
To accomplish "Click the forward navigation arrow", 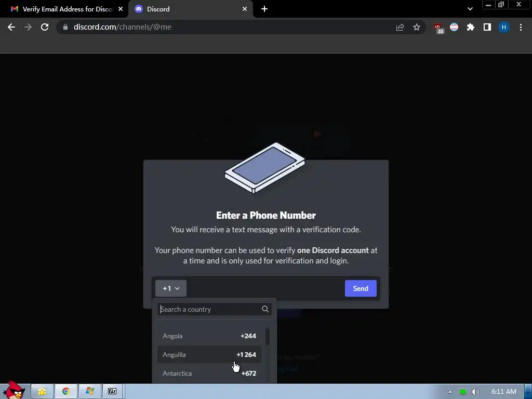I will [x=28, y=27].
